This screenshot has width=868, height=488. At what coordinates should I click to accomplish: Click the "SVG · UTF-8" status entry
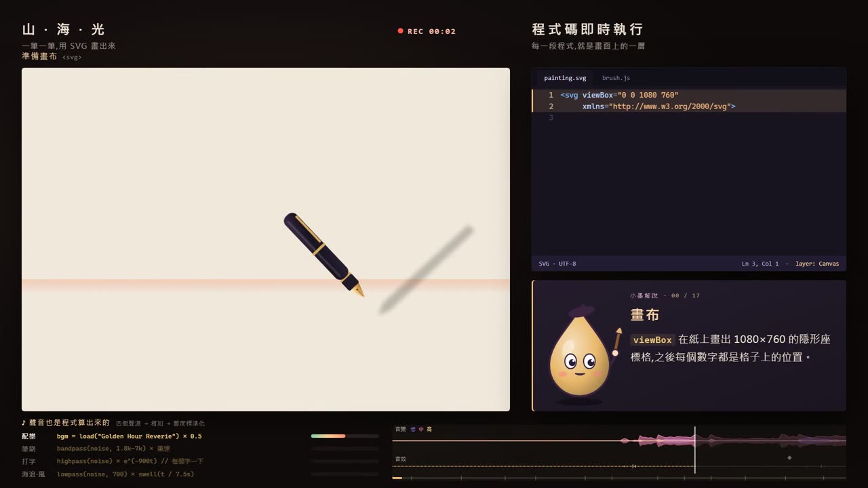(x=557, y=264)
